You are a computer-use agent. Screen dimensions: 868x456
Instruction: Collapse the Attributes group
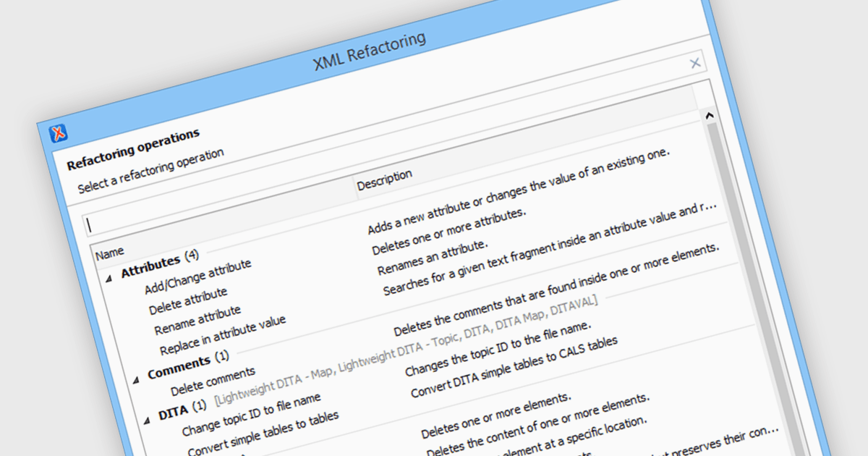pos(109,278)
